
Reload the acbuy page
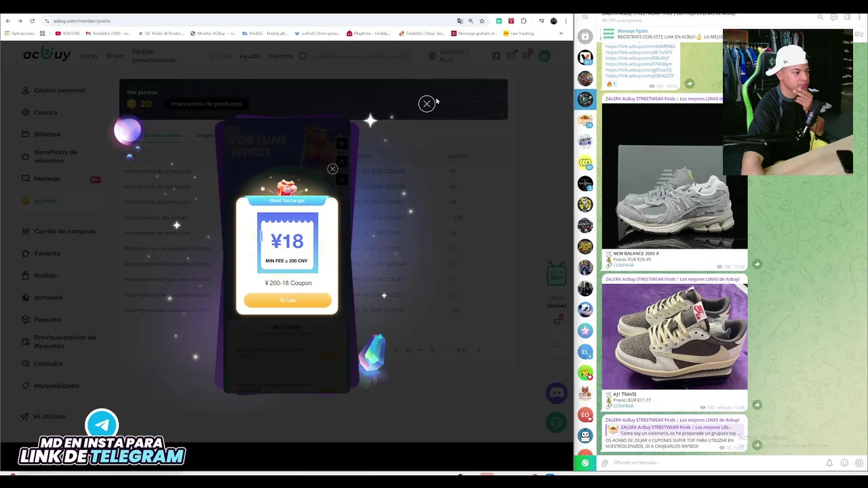32,21
